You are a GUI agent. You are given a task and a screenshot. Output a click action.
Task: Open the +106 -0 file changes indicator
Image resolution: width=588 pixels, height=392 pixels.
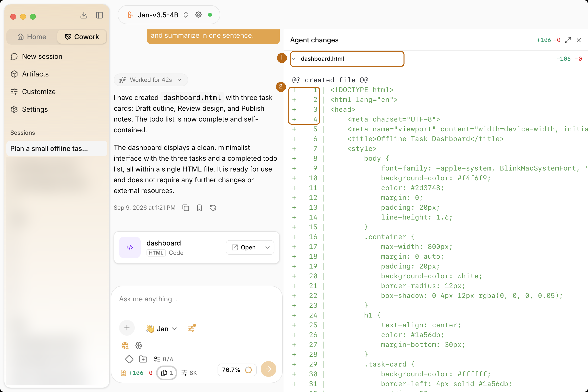(x=136, y=373)
